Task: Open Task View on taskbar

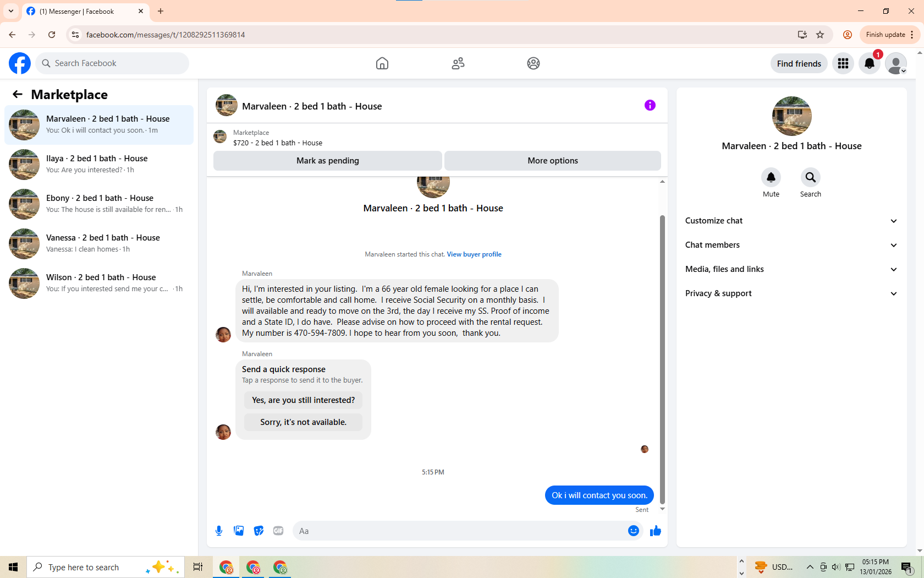Action: 198,567
